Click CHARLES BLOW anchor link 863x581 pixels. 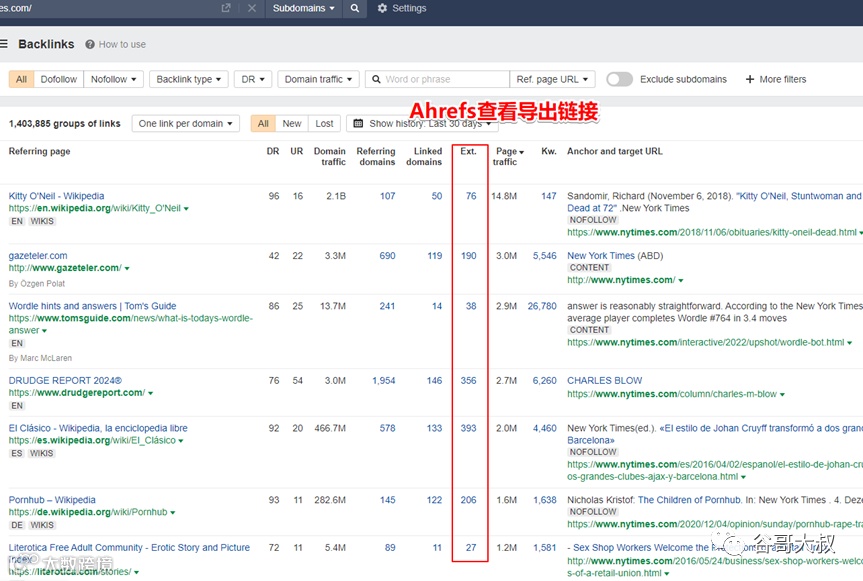[604, 381]
